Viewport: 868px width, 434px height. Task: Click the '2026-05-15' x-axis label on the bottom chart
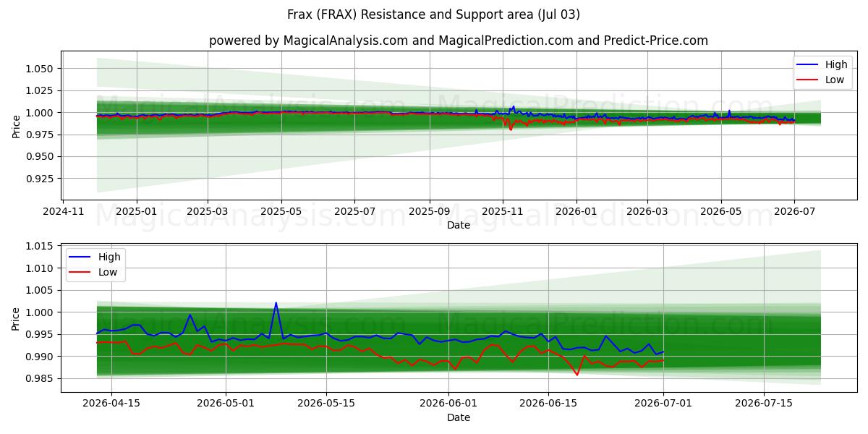325,404
